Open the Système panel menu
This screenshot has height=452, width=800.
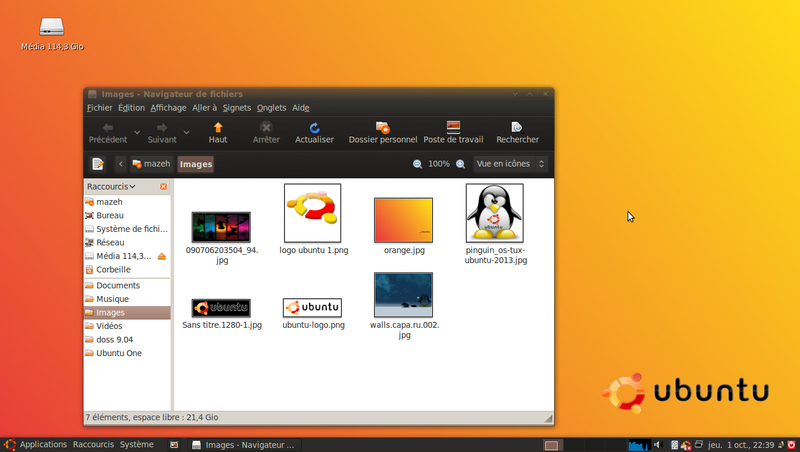(x=137, y=445)
